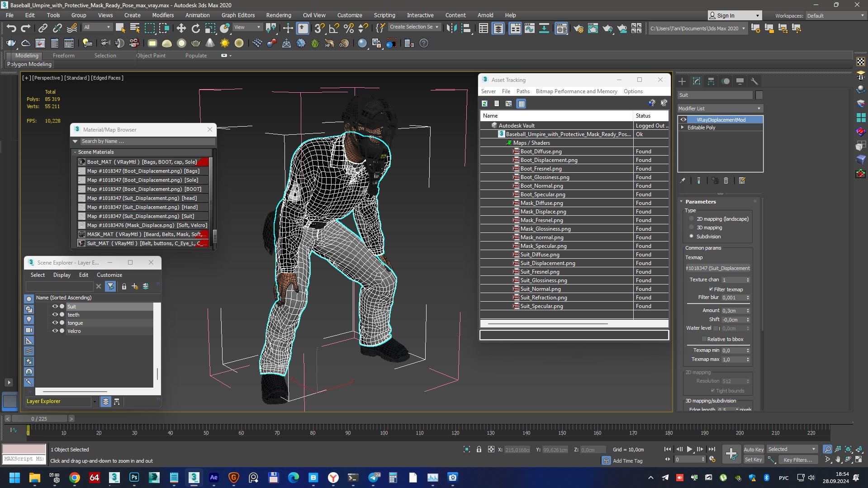
Task: Expand the Editable Poly modifier entry
Action: 683,128
